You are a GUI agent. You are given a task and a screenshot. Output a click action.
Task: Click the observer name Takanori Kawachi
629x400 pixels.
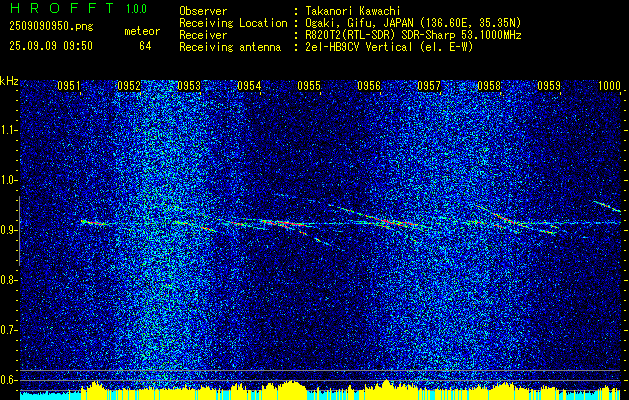pyautogui.click(x=353, y=11)
